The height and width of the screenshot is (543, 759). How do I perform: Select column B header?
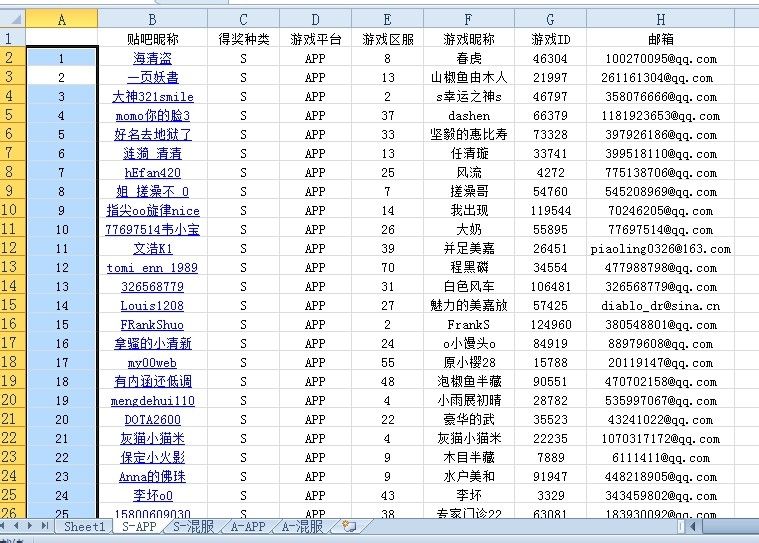[x=152, y=19]
